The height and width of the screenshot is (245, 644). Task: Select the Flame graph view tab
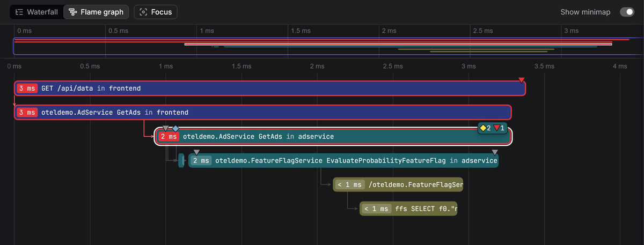(97, 12)
